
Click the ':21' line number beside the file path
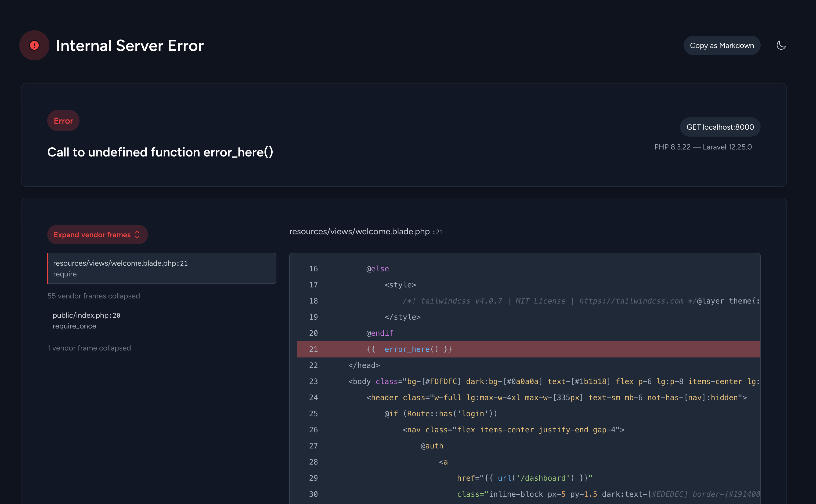438,232
